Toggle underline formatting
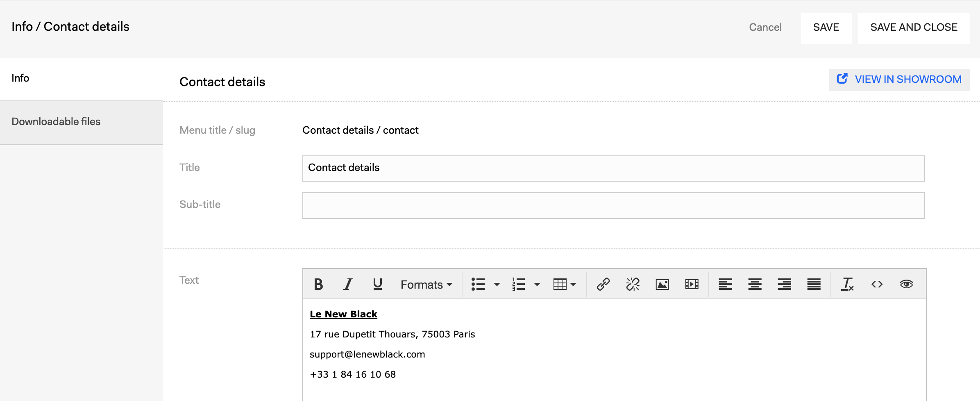 point(377,284)
